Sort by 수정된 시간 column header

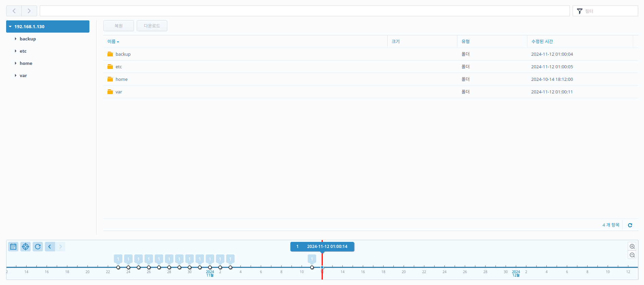click(x=542, y=41)
